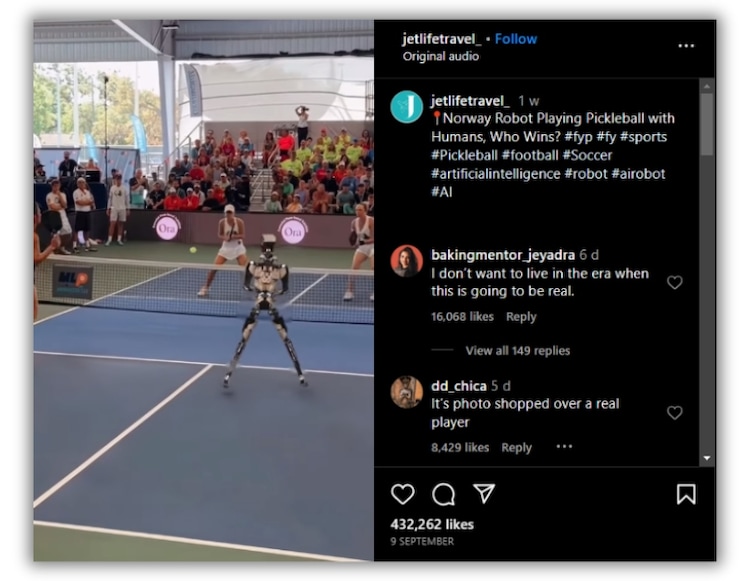Reply to bakingmentor_jeyadra's comment
Image resolution: width=750 pixels, height=581 pixels.
(521, 317)
